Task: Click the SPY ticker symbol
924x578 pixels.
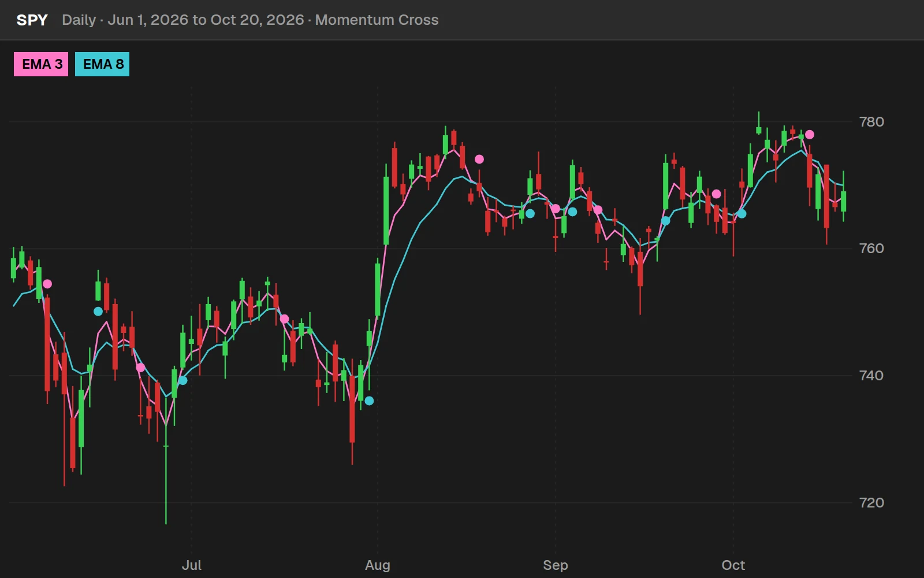Action: 32,20
